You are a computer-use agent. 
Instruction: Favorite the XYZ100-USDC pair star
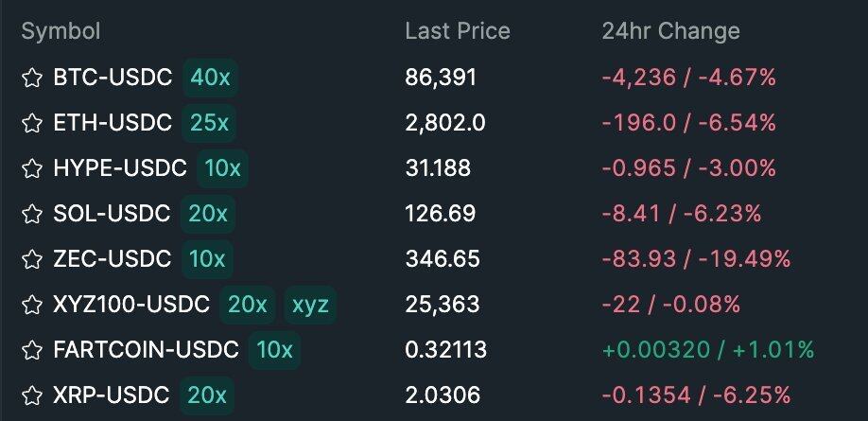pyautogui.click(x=32, y=305)
